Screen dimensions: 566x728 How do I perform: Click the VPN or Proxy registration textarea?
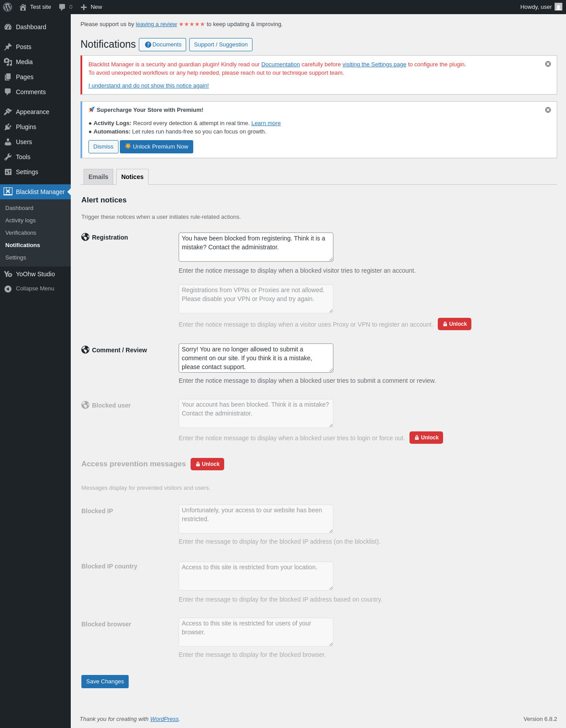coord(256,299)
